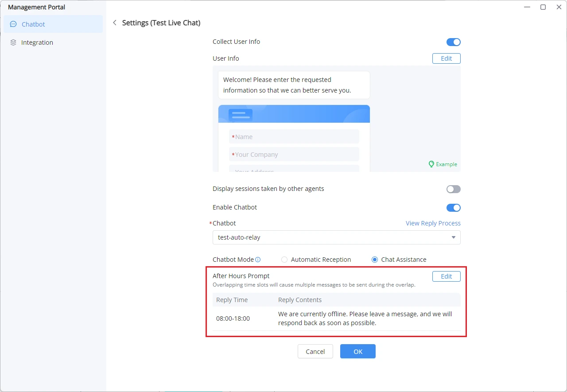Minimize the Management Portal window
567x392 pixels.
pos(527,7)
